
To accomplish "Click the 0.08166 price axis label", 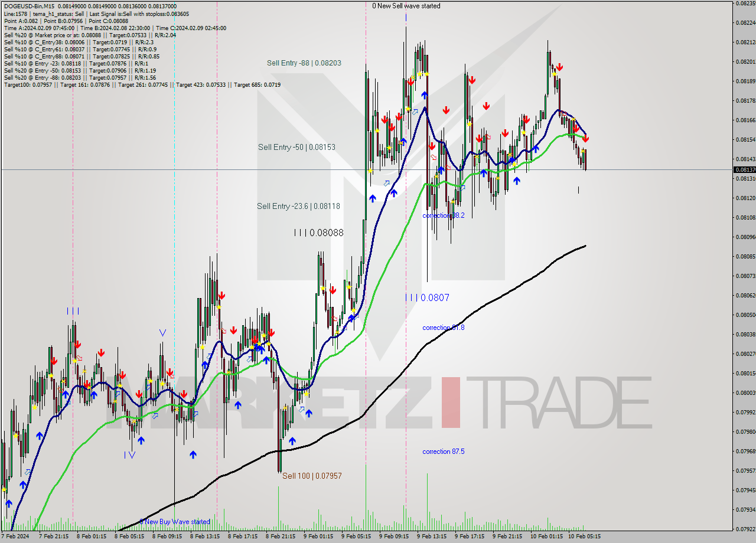I will click(745, 120).
